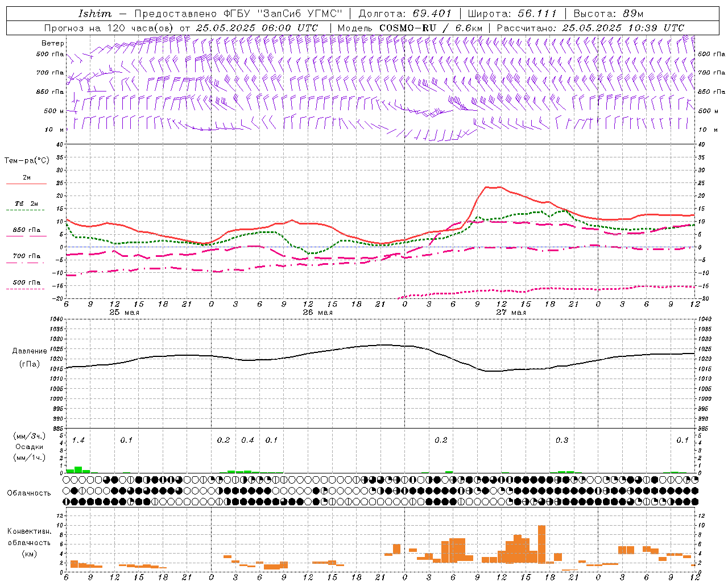Click the '27 мая' date label
The image size is (728, 582).
511,313
